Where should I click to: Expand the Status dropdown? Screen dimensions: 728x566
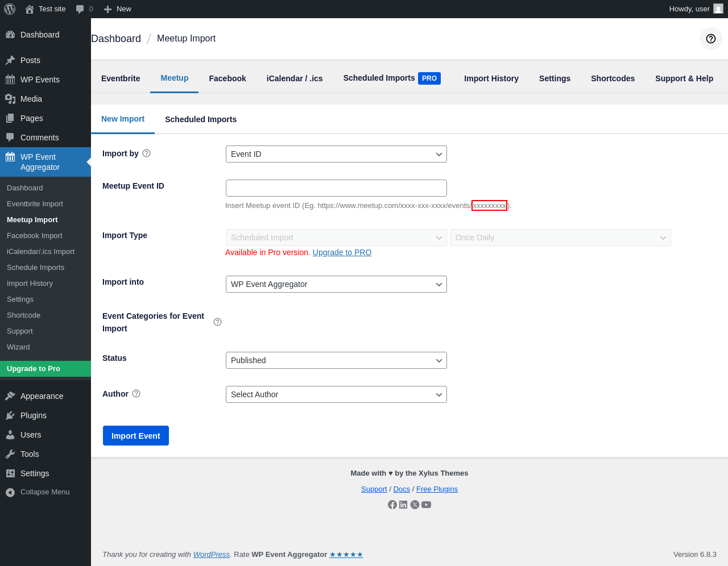click(x=336, y=360)
